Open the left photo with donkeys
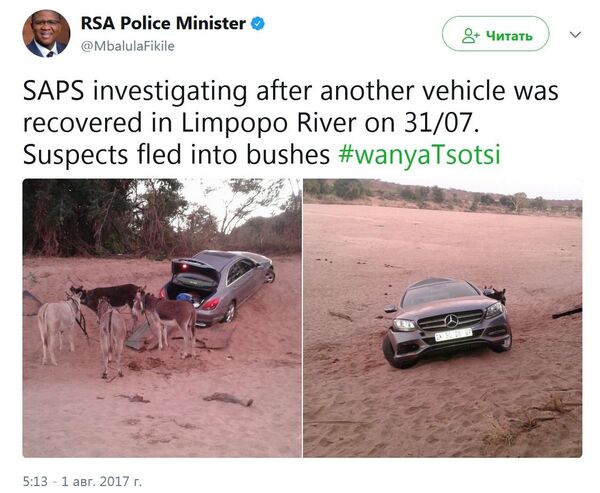 tap(162, 318)
